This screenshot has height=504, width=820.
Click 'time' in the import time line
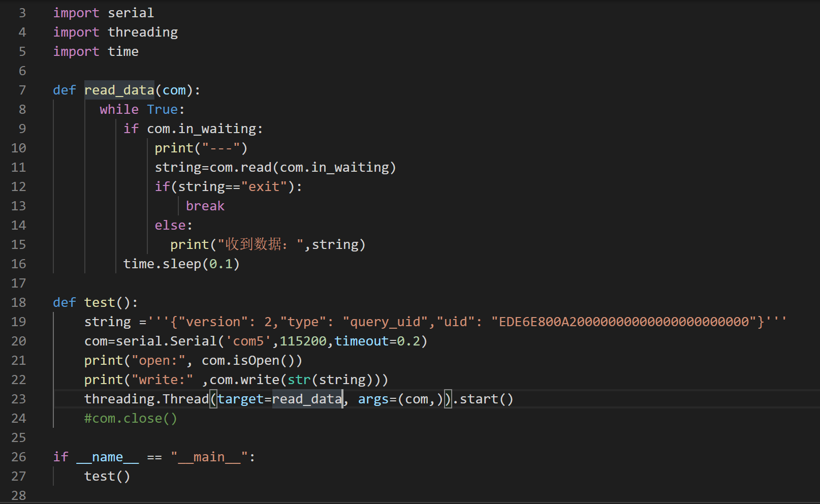(123, 51)
